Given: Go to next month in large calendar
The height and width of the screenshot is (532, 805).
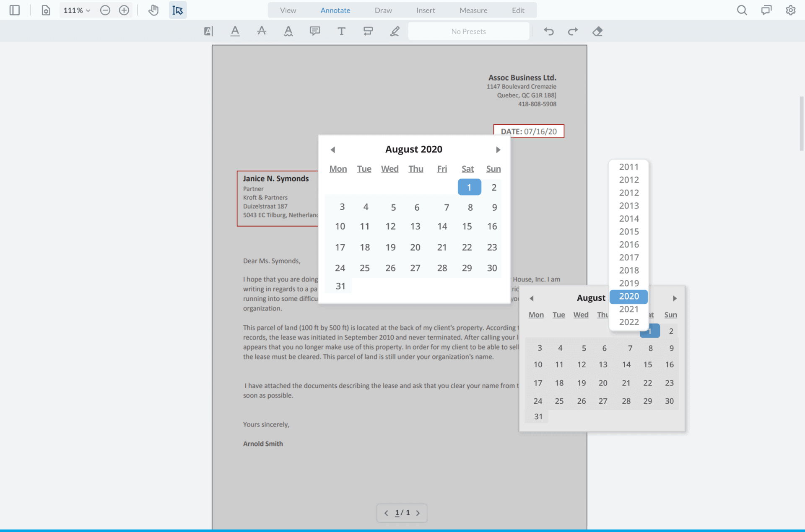Looking at the screenshot, I should pyautogui.click(x=498, y=150).
